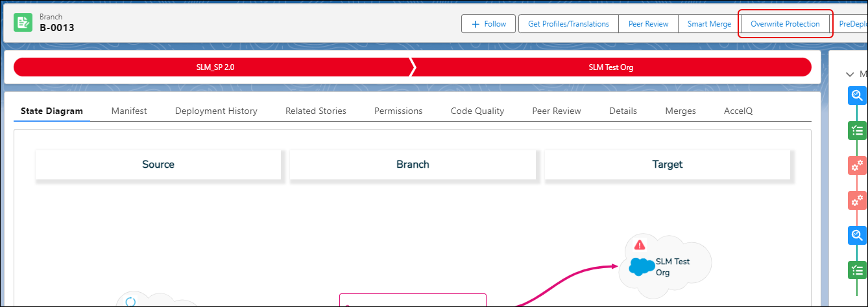Screen dimensions: 868x307
Task: Show the Details tab
Action: (623, 111)
